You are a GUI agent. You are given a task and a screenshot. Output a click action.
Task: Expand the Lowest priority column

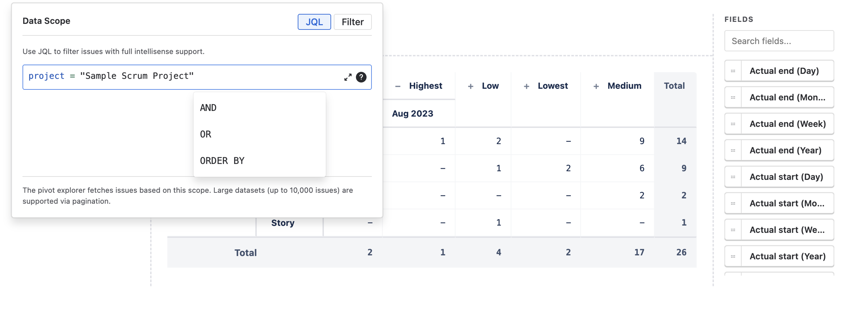click(x=527, y=86)
